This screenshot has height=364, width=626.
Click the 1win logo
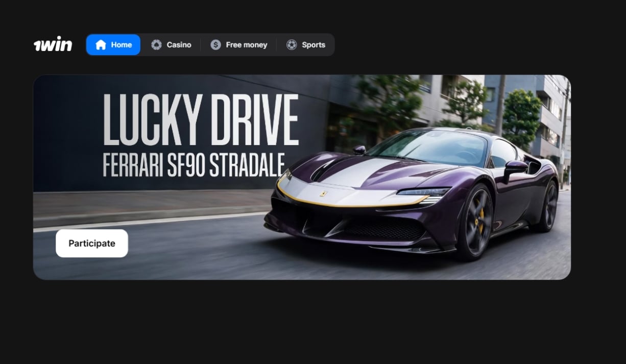(53, 45)
